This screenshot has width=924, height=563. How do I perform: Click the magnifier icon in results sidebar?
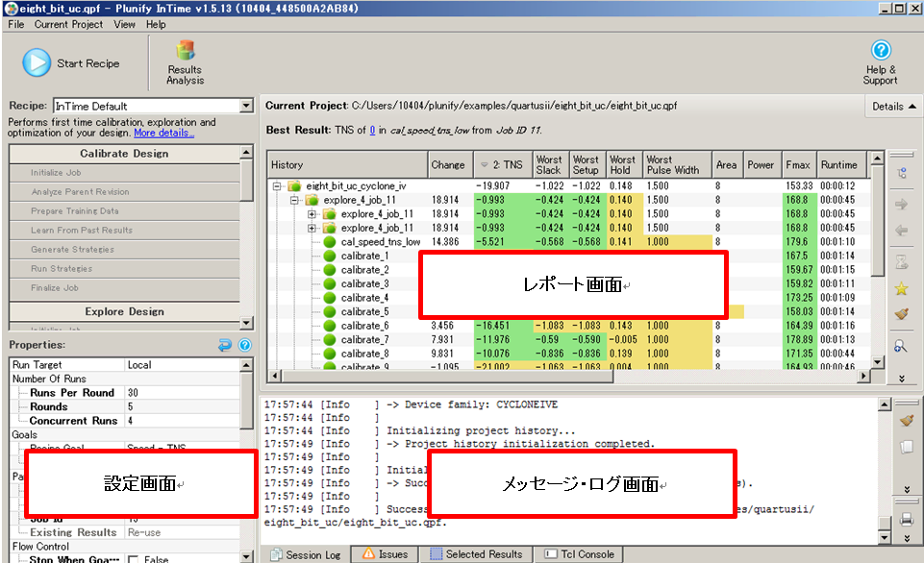901,347
